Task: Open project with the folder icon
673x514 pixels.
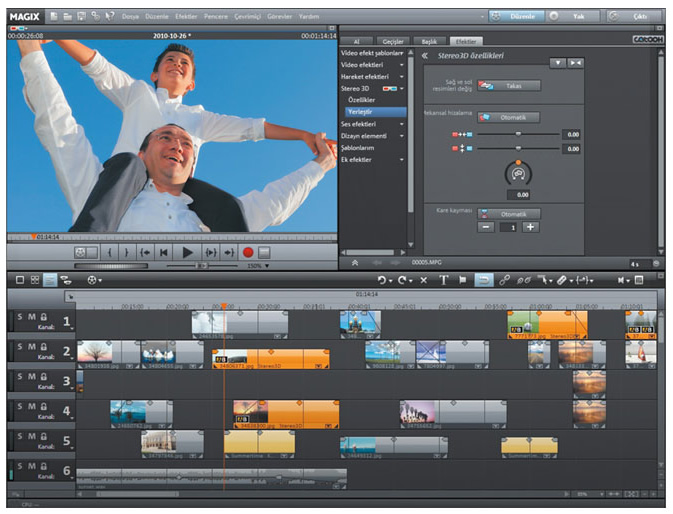Action: point(67,16)
